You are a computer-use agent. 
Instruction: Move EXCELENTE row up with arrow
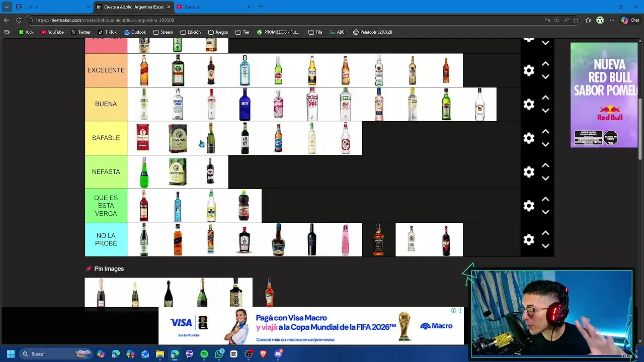click(545, 64)
